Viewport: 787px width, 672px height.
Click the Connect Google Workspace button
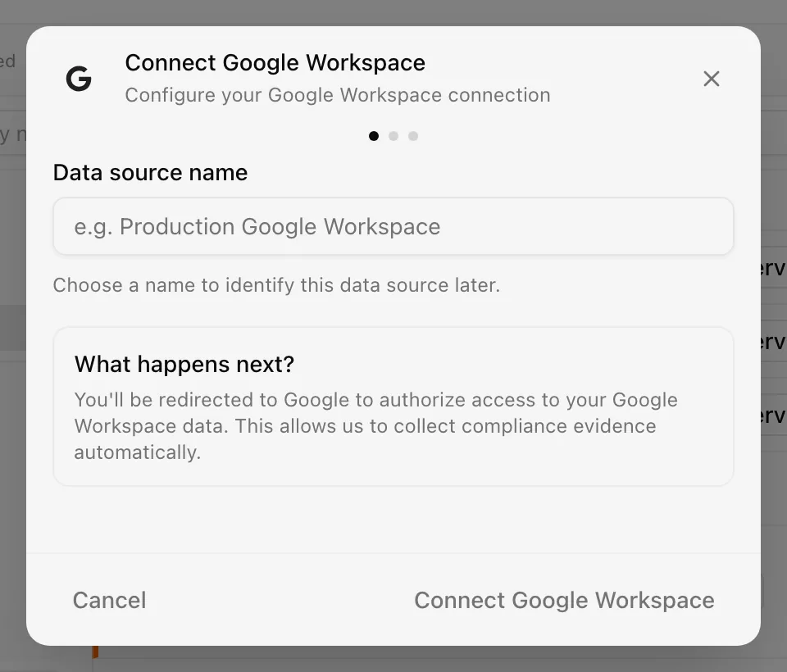click(564, 600)
